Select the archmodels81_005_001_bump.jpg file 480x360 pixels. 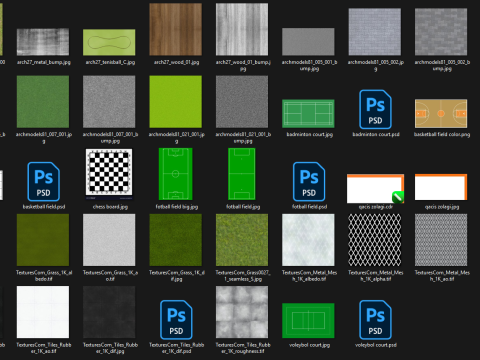[308, 42]
